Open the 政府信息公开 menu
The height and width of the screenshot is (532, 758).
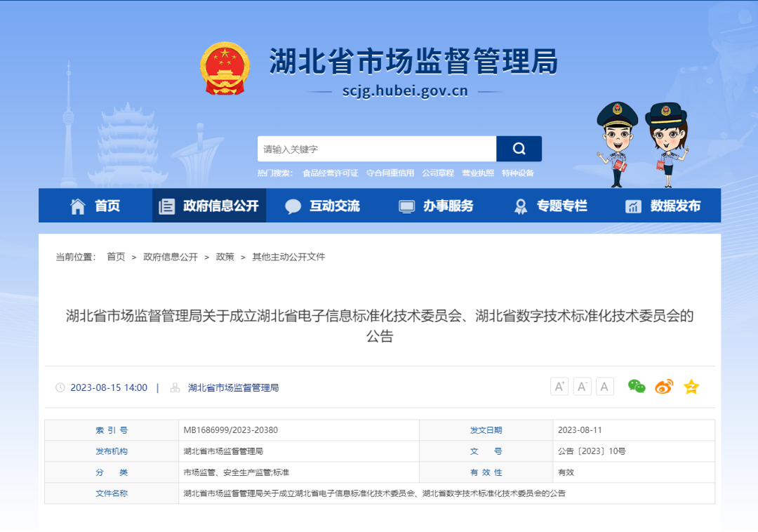[209, 206]
